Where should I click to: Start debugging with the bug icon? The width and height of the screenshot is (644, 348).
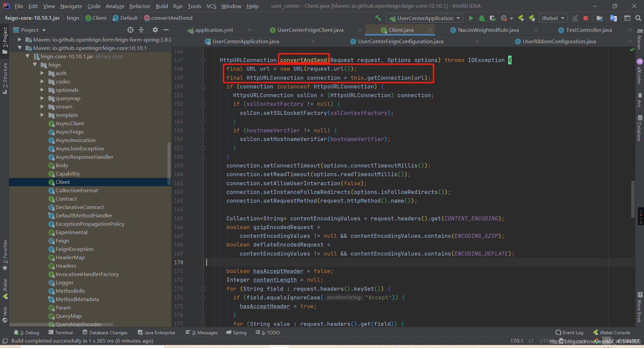click(x=482, y=18)
